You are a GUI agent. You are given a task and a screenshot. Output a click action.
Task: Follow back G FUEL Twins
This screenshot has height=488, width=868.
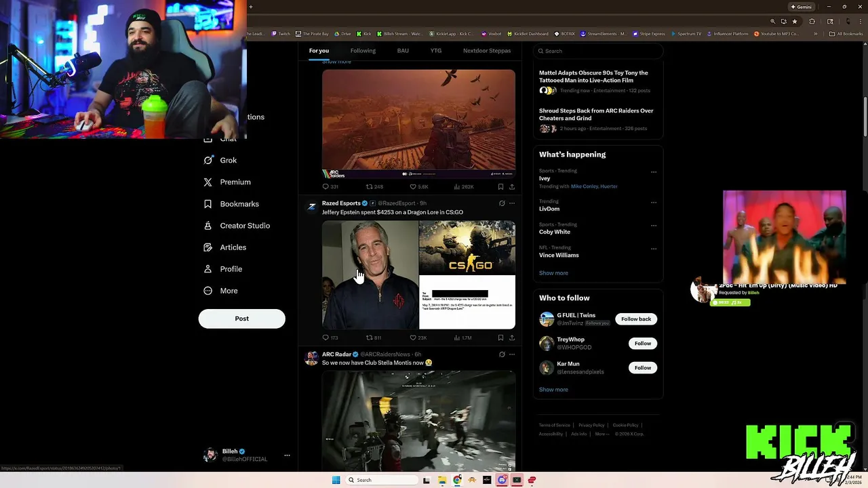[636, 319]
